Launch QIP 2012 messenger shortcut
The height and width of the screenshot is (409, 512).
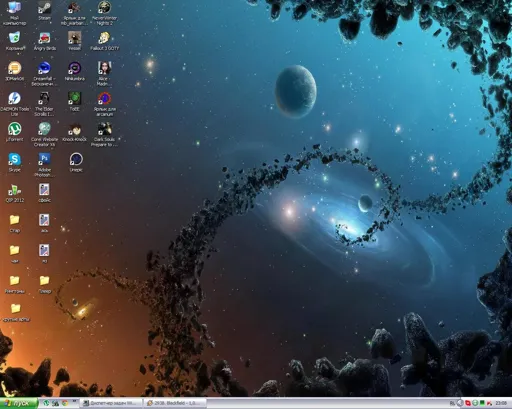pos(14,193)
